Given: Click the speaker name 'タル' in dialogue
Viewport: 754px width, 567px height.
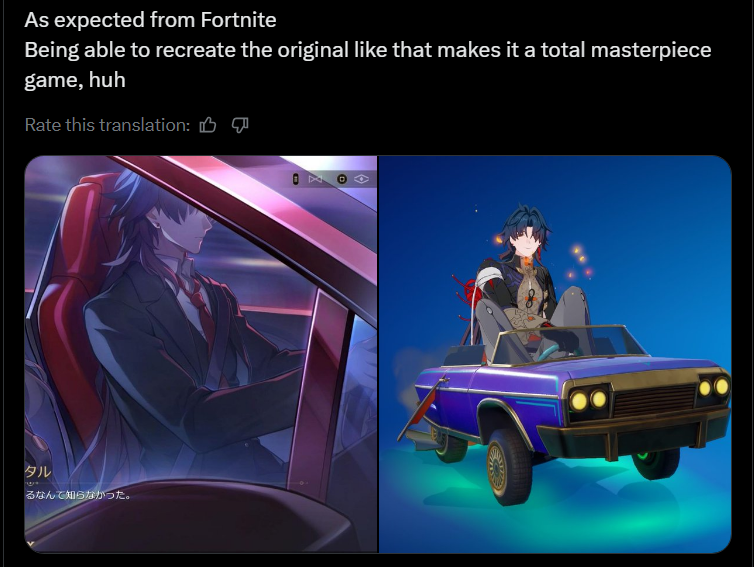Looking at the screenshot, I should click(x=38, y=471).
